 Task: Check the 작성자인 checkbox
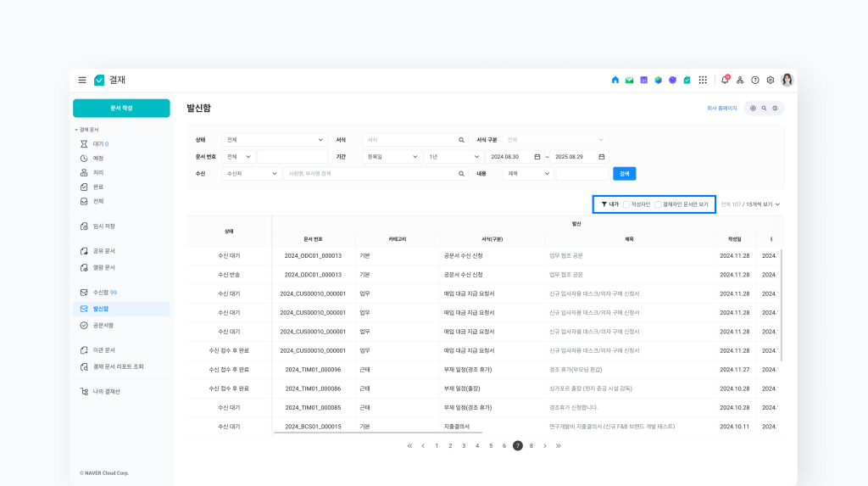(626, 204)
